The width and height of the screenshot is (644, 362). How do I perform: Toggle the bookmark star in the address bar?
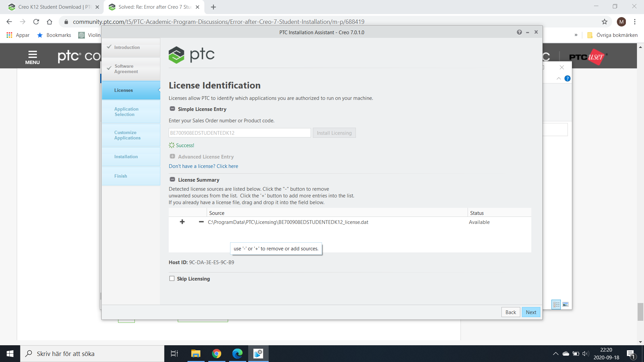(x=605, y=21)
